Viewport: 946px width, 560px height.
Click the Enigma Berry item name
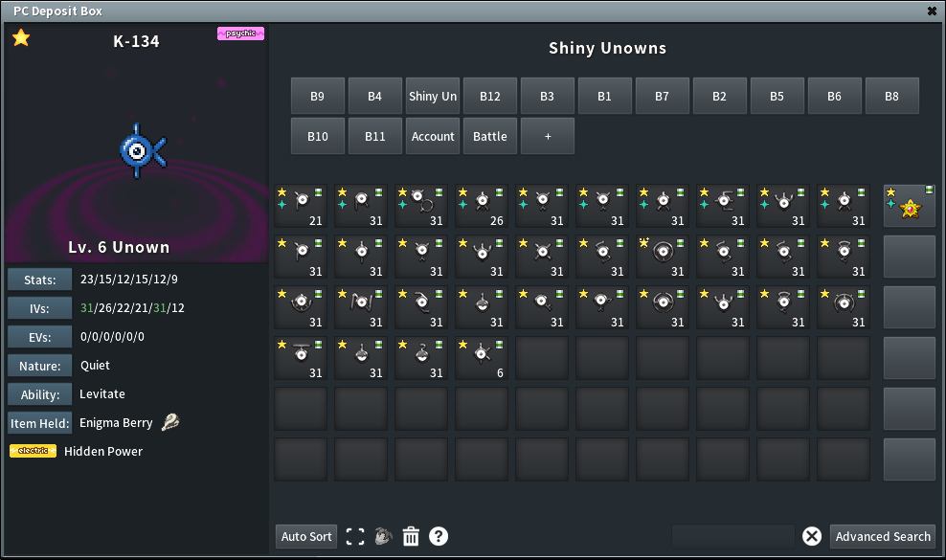(x=116, y=423)
